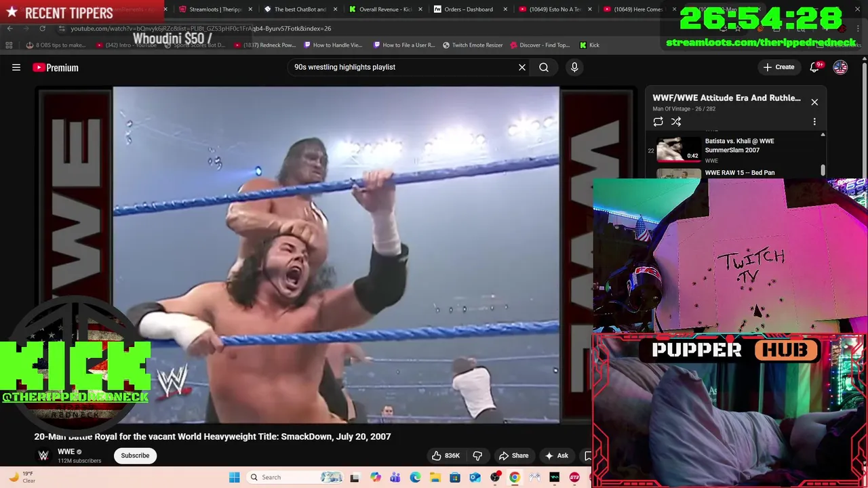
Task: Switch to OBS Studio taskbar icon
Action: (495, 477)
